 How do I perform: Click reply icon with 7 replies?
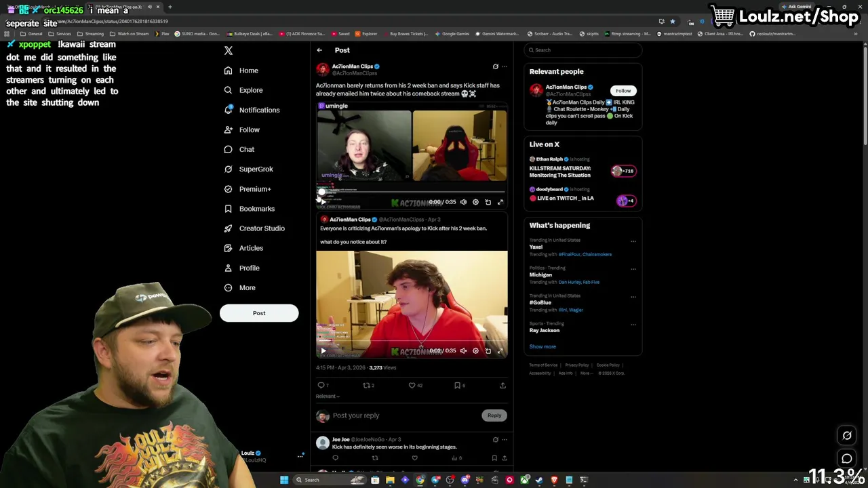point(323,385)
